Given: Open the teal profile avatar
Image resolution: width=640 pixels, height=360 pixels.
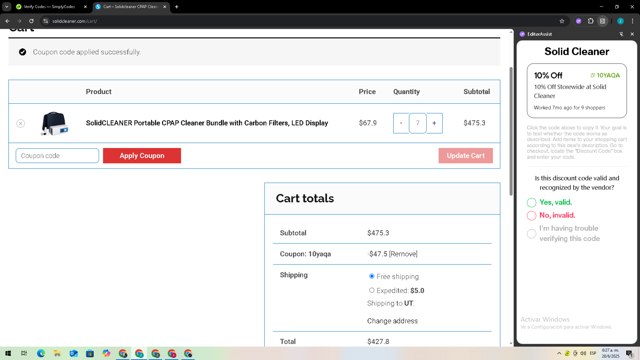Looking at the screenshot, I should click(x=620, y=21).
